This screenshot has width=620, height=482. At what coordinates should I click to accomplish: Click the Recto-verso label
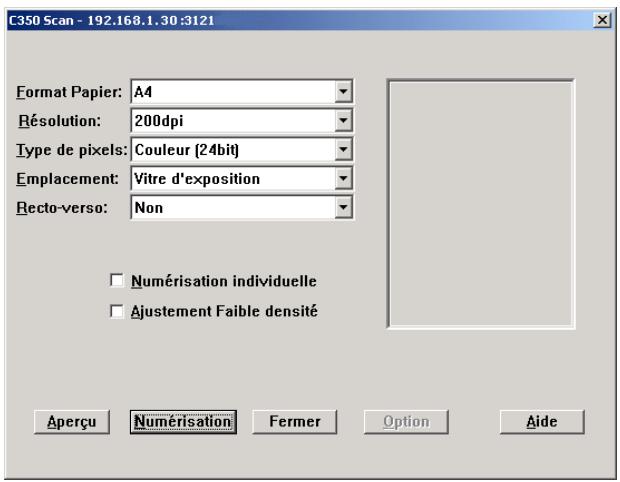62,208
